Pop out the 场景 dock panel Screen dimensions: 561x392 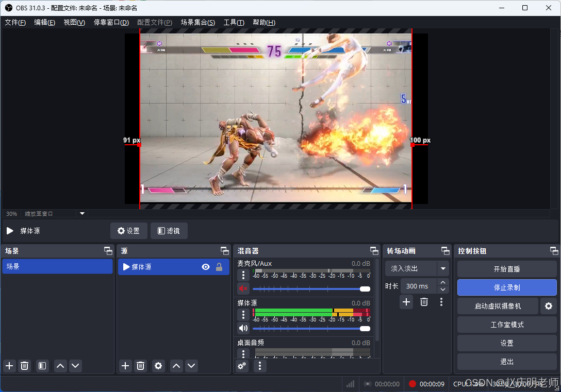(x=108, y=251)
